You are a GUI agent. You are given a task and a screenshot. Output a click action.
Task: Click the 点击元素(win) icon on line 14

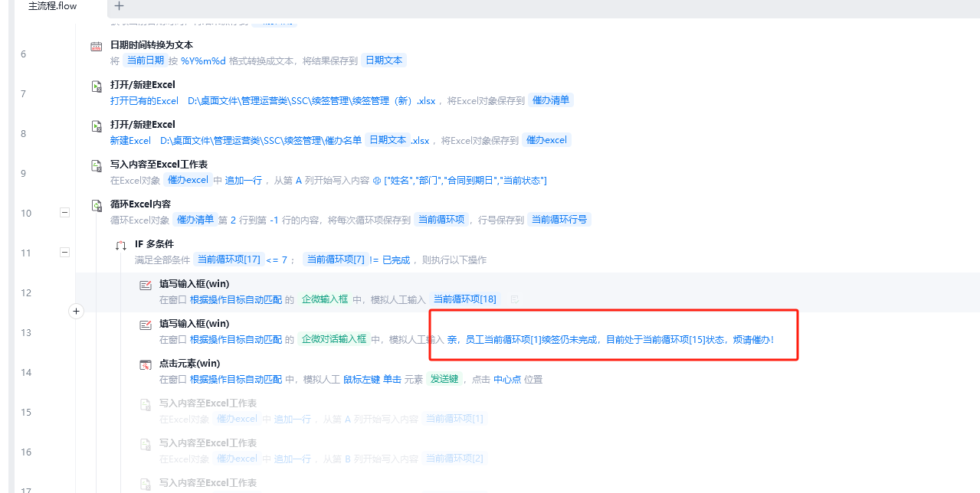[x=146, y=365]
